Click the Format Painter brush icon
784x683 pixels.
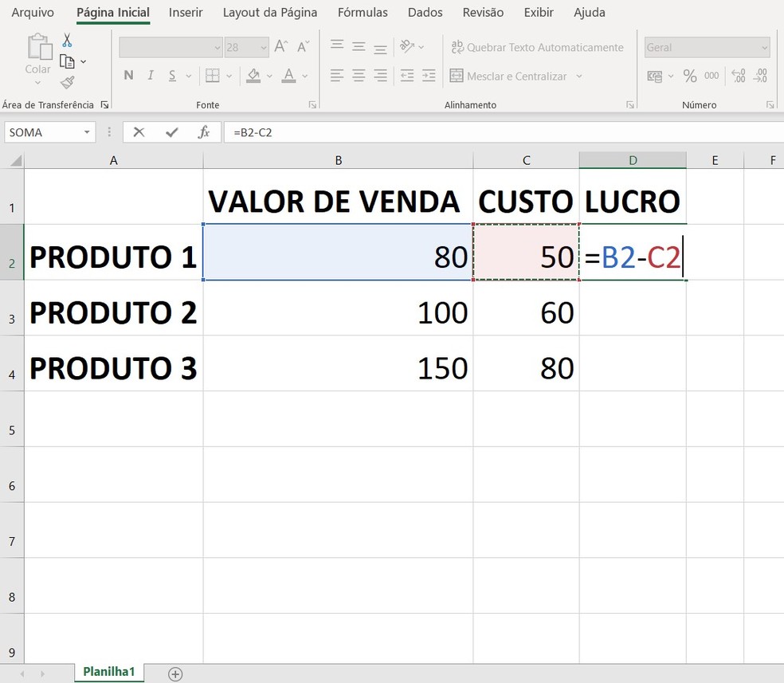click(67, 82)
